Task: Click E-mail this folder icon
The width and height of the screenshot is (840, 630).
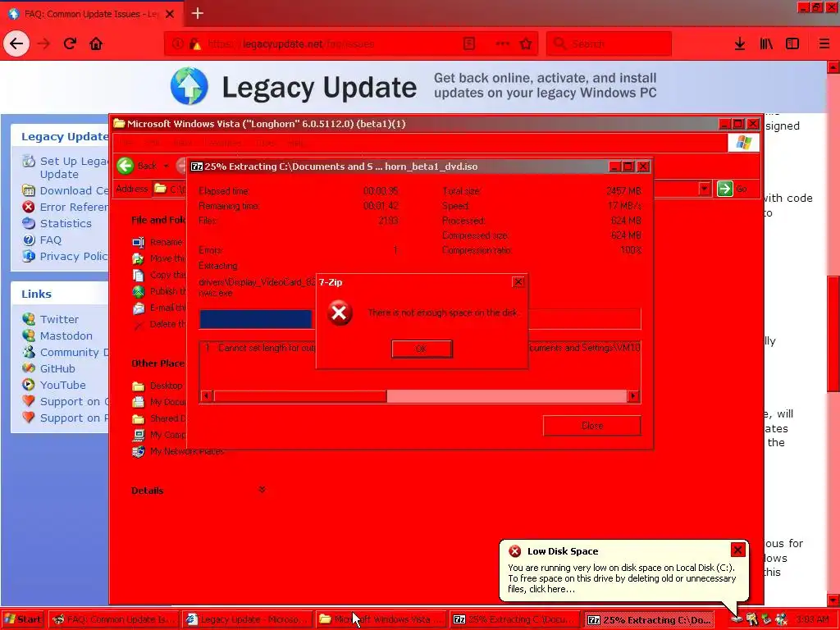Action: pos(138,308)
